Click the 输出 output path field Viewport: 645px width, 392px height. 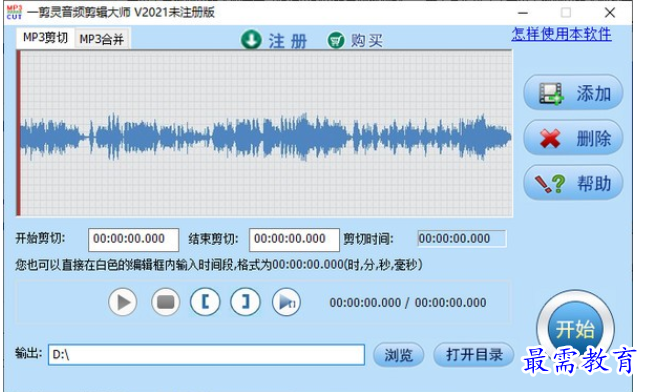206,355
